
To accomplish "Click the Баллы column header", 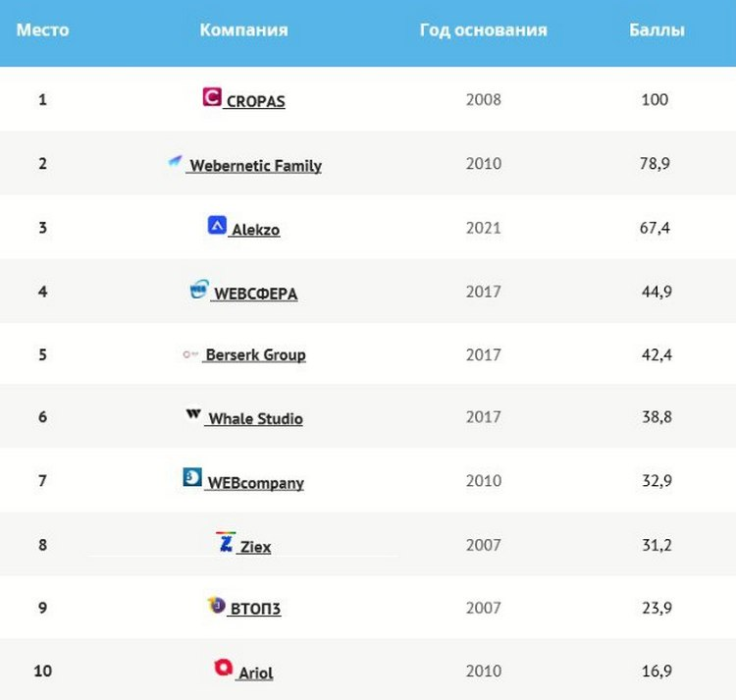I will click(x=657, y=30).
